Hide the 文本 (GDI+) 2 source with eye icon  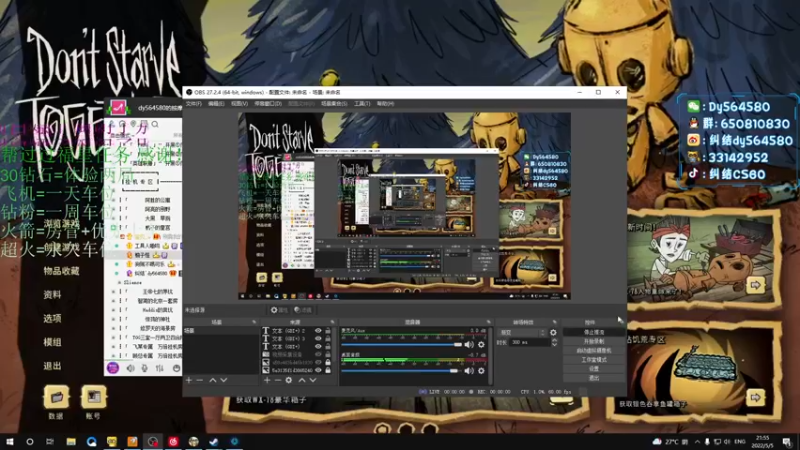tap(318, 331)
